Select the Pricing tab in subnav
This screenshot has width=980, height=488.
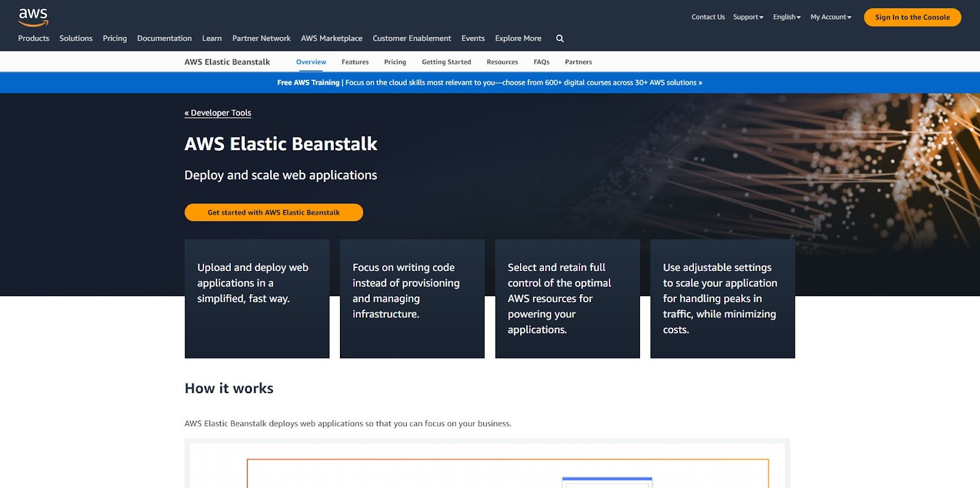pos(395,62)
